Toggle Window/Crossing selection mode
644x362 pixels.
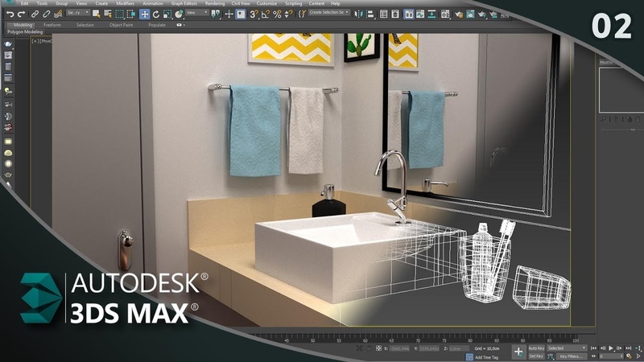[131, 14]
